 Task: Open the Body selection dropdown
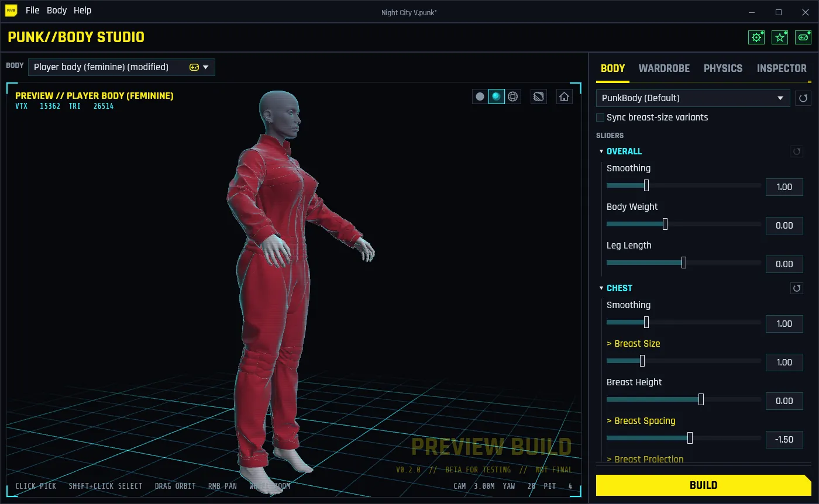pos(122,67)
